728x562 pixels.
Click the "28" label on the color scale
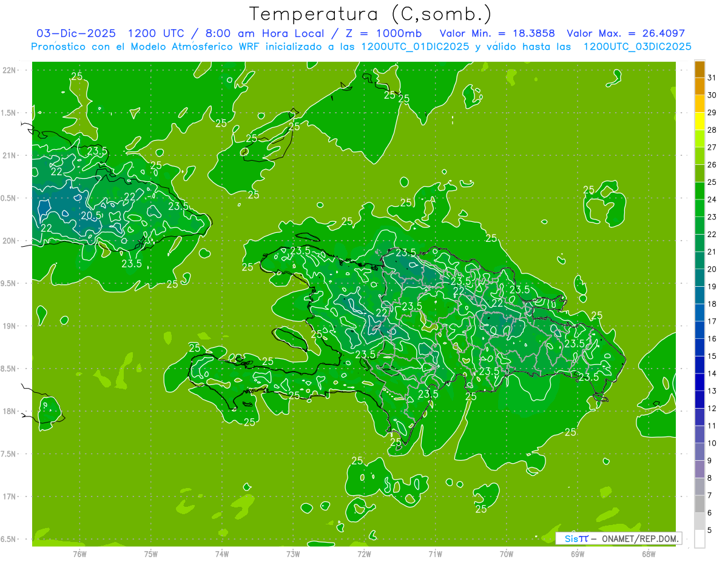(x=712, y=130)
